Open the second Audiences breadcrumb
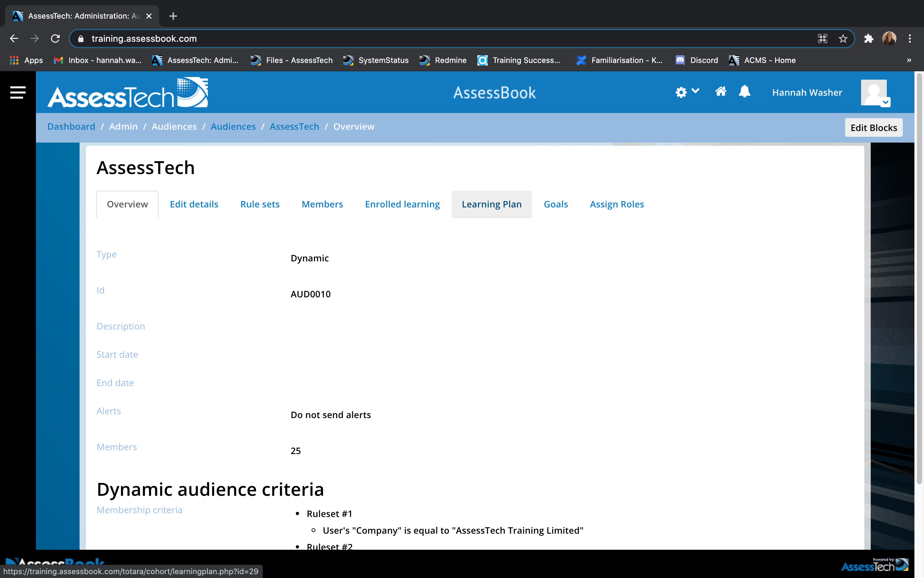Viewport: 924px width, 578px height. point(233,127)
